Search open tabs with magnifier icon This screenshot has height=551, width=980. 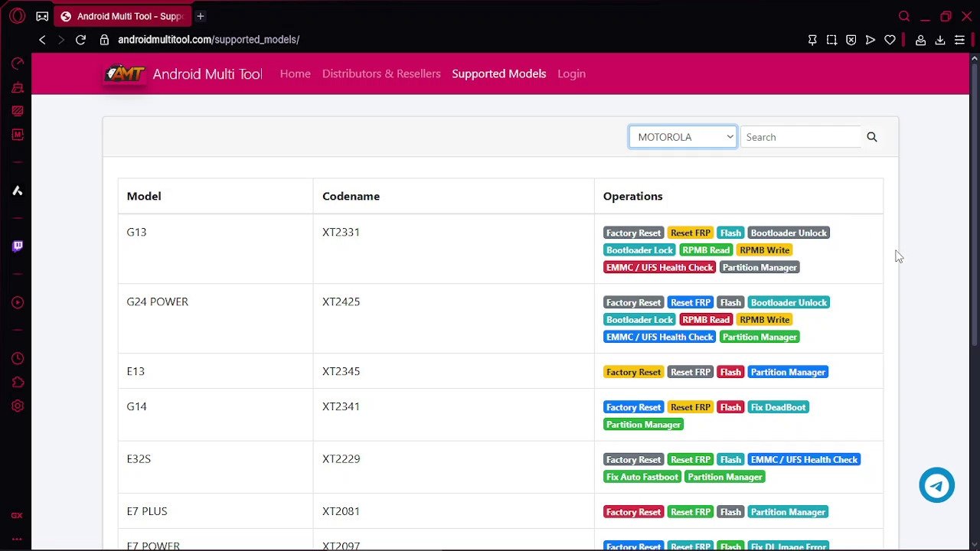(904, 16)
